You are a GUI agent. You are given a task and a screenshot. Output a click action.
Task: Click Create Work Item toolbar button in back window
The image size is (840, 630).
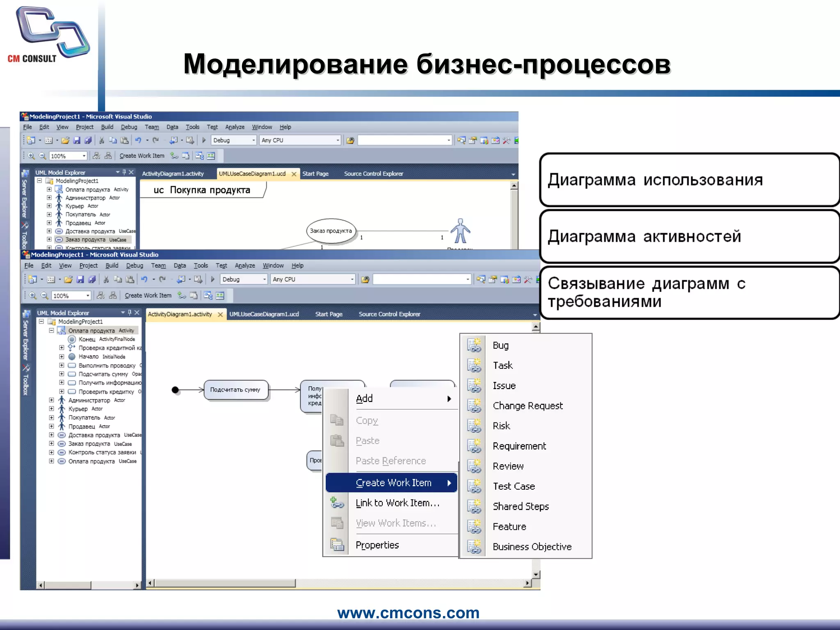pos(142,156)
